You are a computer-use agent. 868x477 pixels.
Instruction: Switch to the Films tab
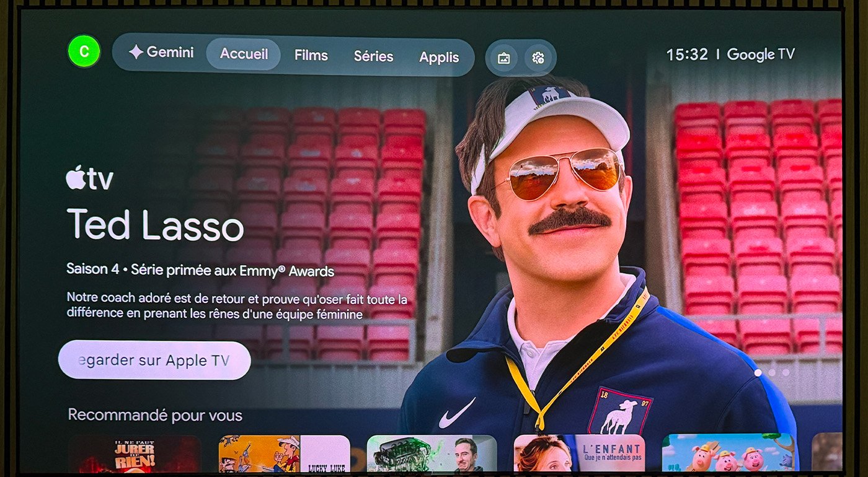click(311, 56)
